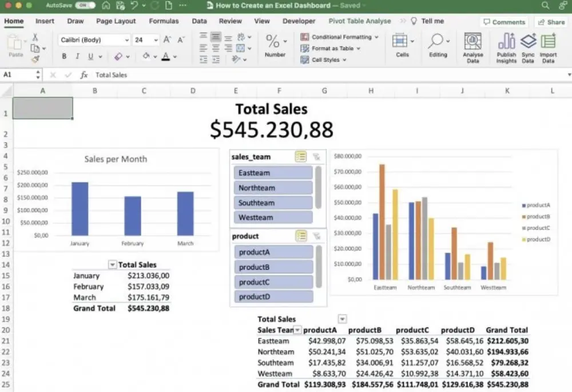Open the title bar more options ellipsis

point(183,6)
